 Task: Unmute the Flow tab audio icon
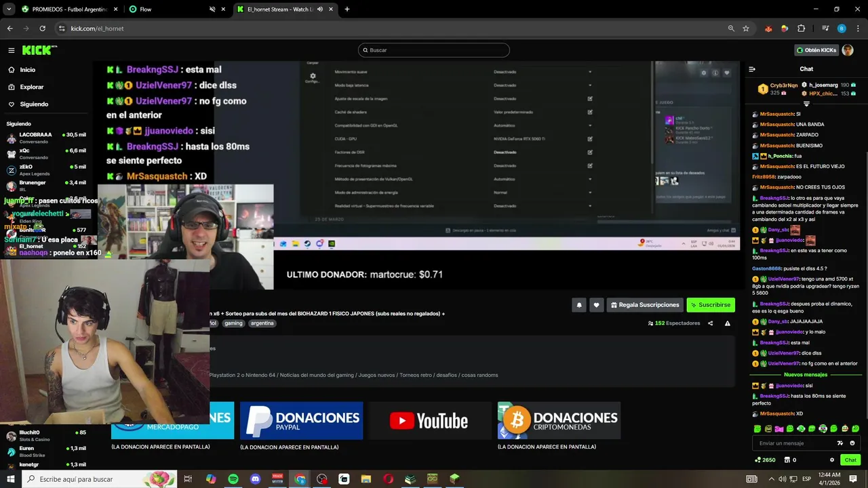[x=212, y=9]
